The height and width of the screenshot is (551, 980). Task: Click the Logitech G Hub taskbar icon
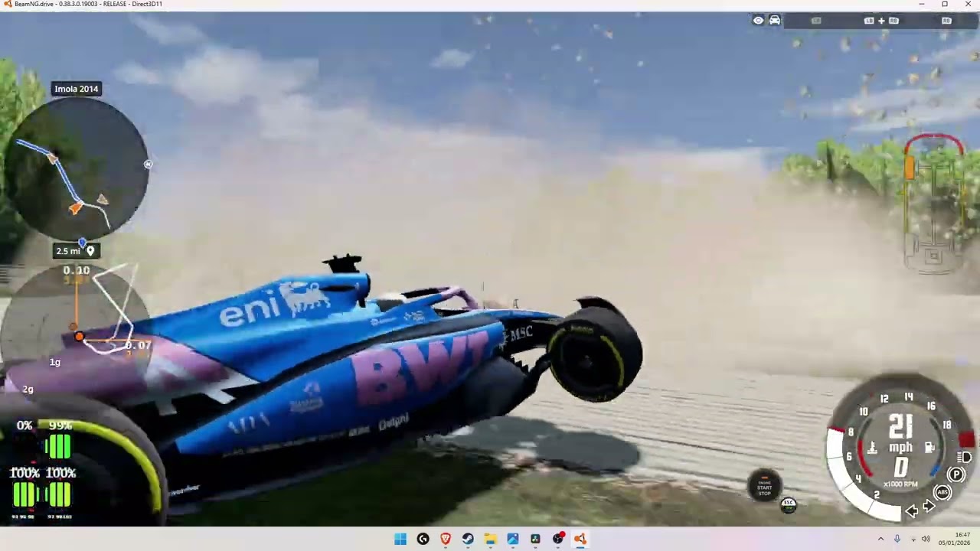point(423,539)
